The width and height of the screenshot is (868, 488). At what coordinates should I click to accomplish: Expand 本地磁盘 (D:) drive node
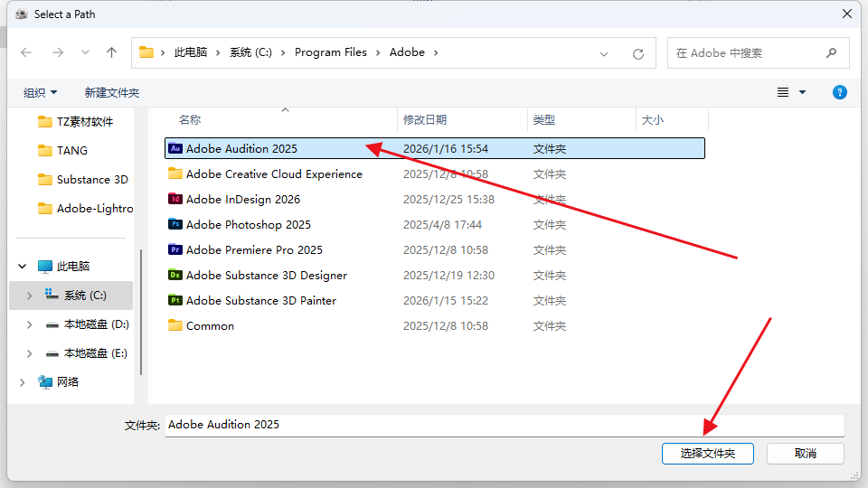(x=29, y=324)
